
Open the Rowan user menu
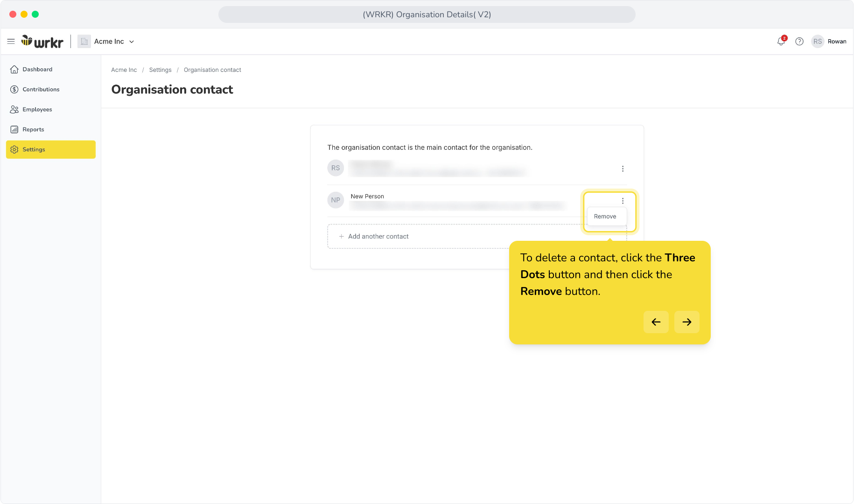click(837, 42)
